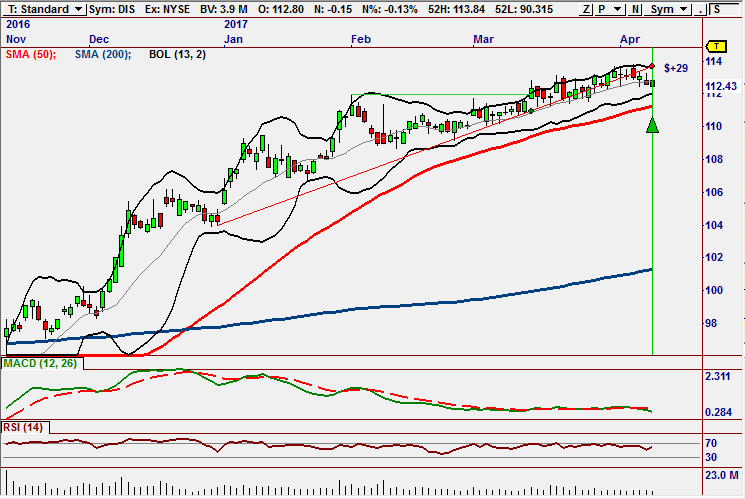
Task: Click the S symbol input field
Action: click(x=726, y=9)
